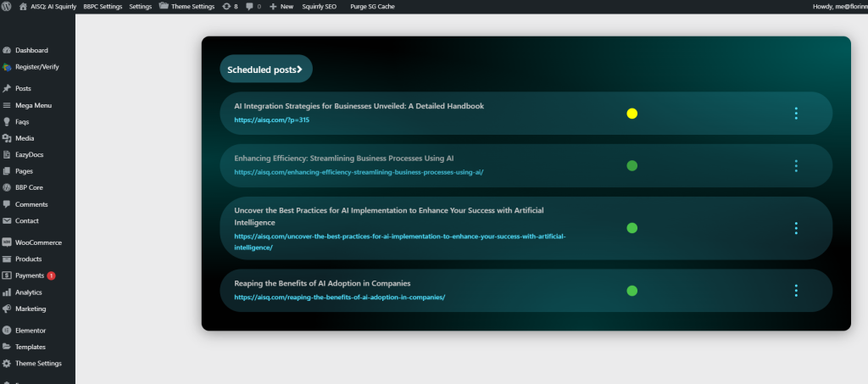Open WooCommerce from the sidebar

[x=38, y=242]
